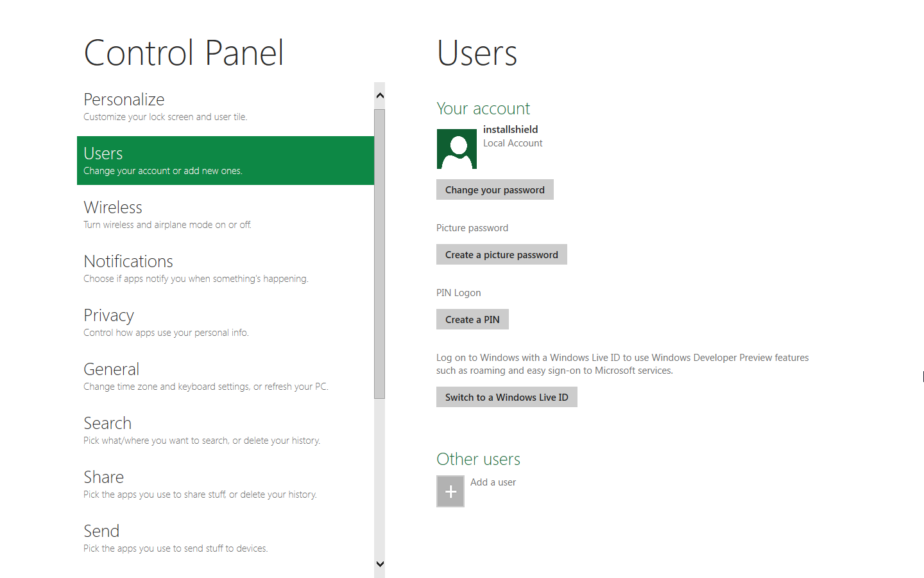Go to the Share settings category
Viewport: 924px width, 578px height.
click(225, 484)
